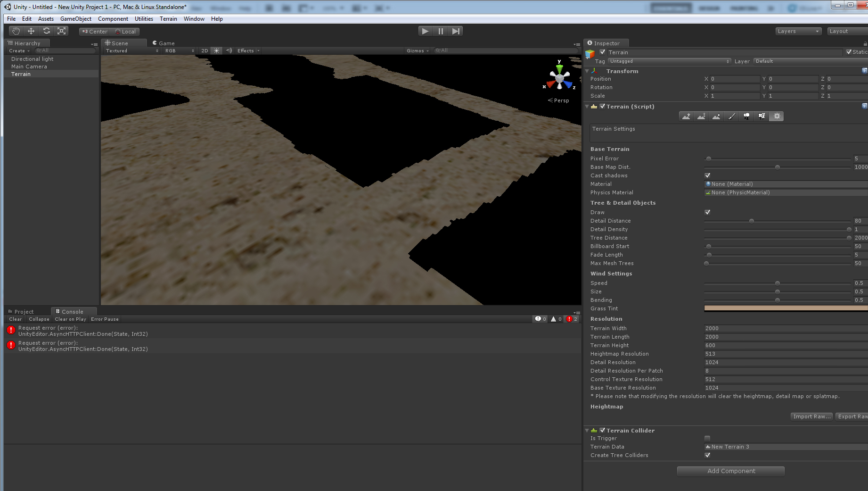The height and width of the screenshot is (491, 868).
Task: Collapse the Terrain Collider component
Action: pos(587,431)
